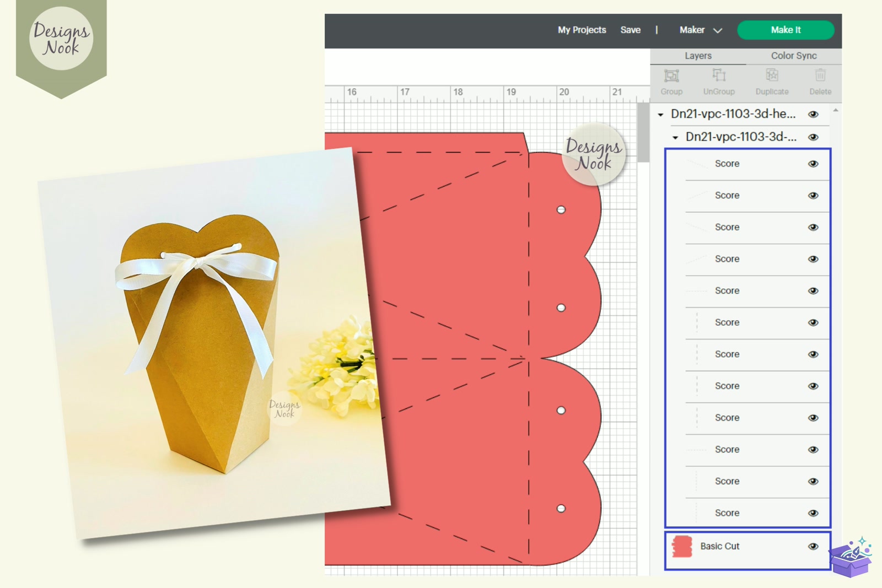Hide the Basic Cut layer
This screenshot has width=882, height=588.
tap(813, 546)
